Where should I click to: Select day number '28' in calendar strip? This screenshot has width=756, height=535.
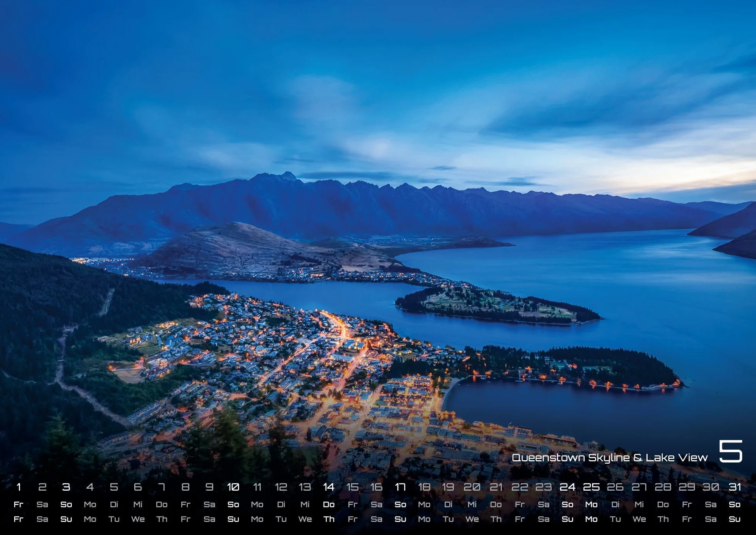pyautogui.click(x=663, y=487)
